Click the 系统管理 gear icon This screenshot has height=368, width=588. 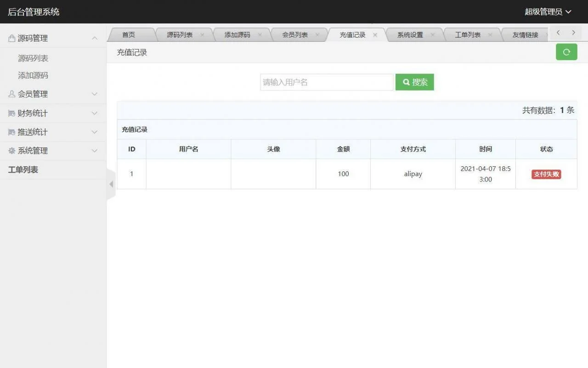pyautogui.click(x=12, y=151)
